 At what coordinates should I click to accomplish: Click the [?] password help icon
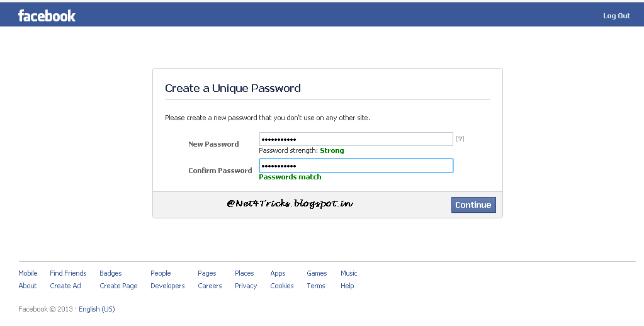[460, 138]
